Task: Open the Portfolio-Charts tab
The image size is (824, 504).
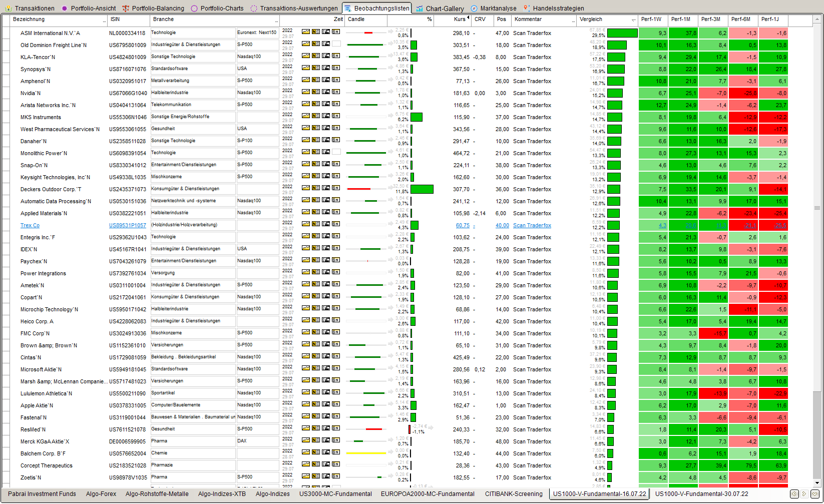Action: click(x=217, y=8)
